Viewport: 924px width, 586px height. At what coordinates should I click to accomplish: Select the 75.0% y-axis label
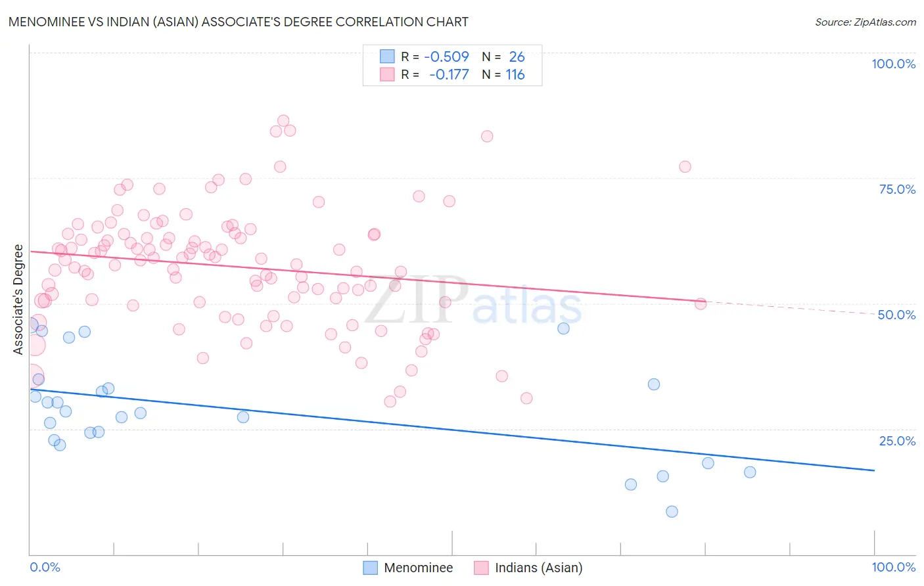click(x=898, y=189)
